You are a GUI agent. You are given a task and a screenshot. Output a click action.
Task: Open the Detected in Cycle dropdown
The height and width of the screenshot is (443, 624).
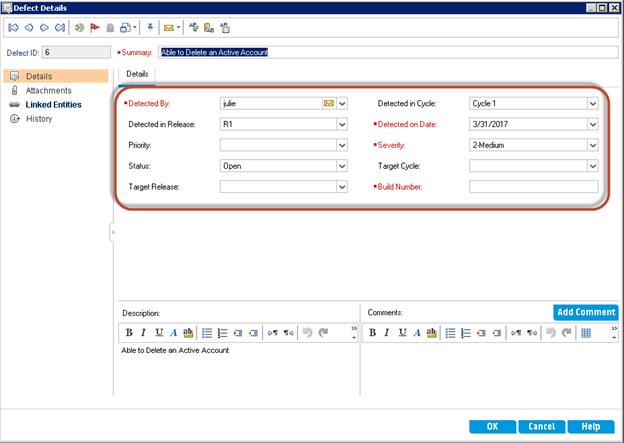click(x=592, y=103)
